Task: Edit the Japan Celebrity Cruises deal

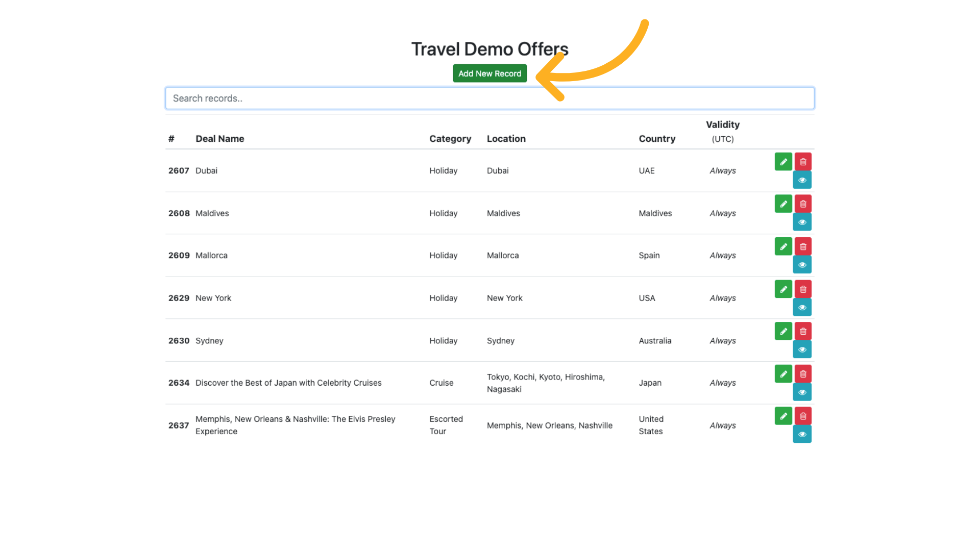Action: point(783,374)
